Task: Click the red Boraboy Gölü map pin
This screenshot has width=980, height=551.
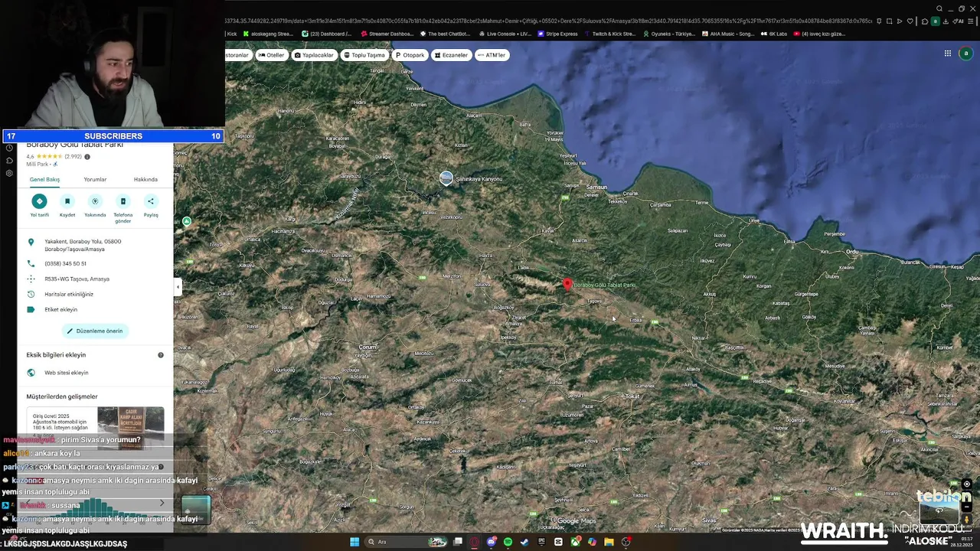Action: point(567,285)
